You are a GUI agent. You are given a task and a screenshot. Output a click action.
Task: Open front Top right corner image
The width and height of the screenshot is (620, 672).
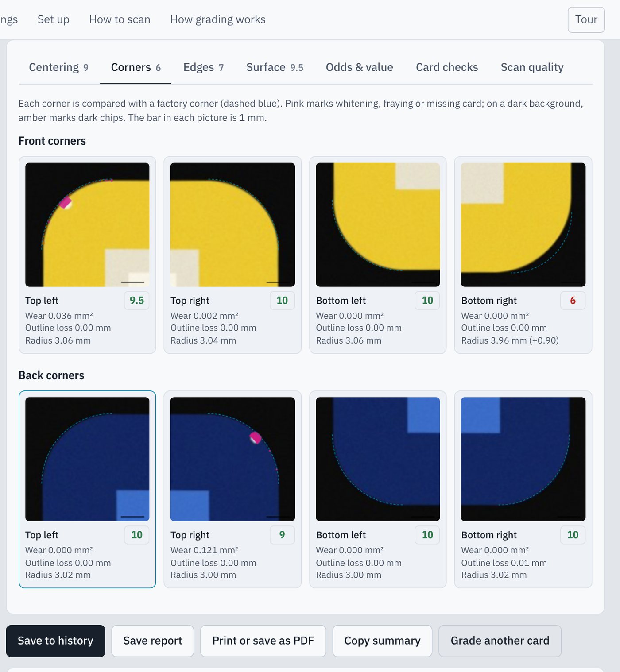(232, 224)
